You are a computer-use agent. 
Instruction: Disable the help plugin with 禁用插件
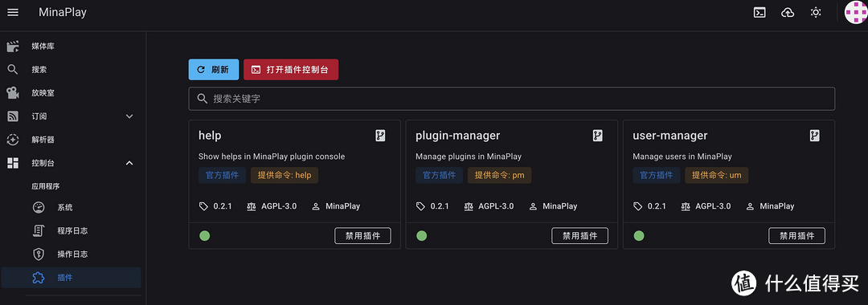coord(362,235)
